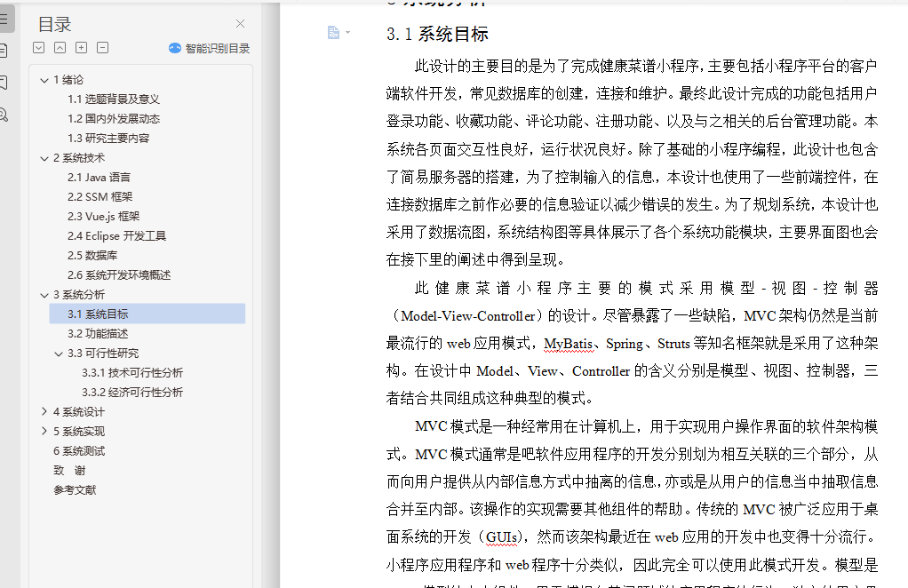Click the minus demote-heading icon in 目录
The width and height of the screenshot is (908, 588).
[x=102, y=47]
